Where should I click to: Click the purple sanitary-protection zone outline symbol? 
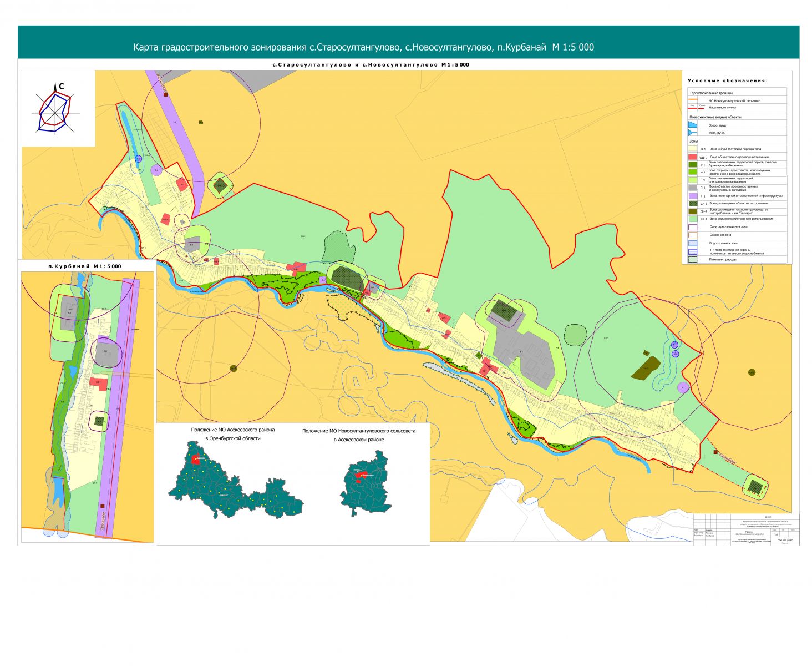(693, 226)
